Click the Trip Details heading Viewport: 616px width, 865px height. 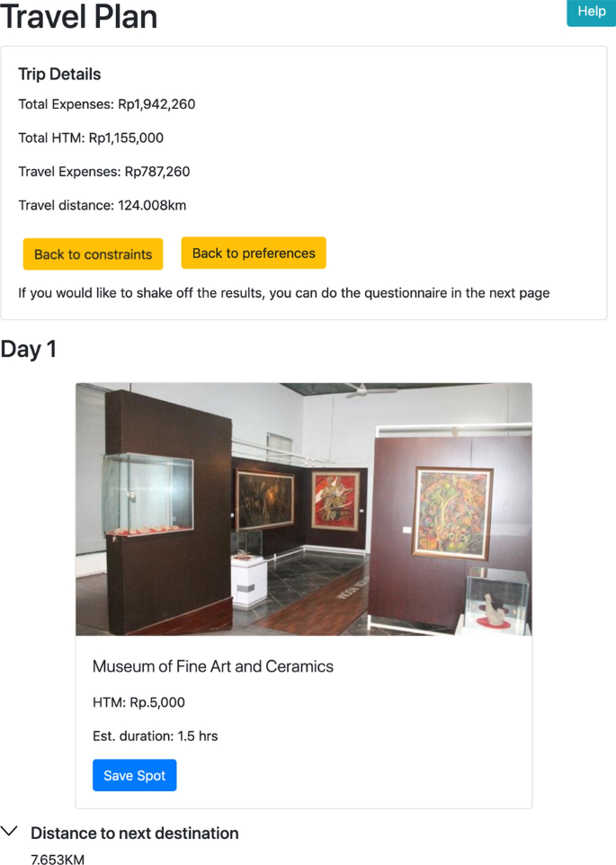coord(59,75)
